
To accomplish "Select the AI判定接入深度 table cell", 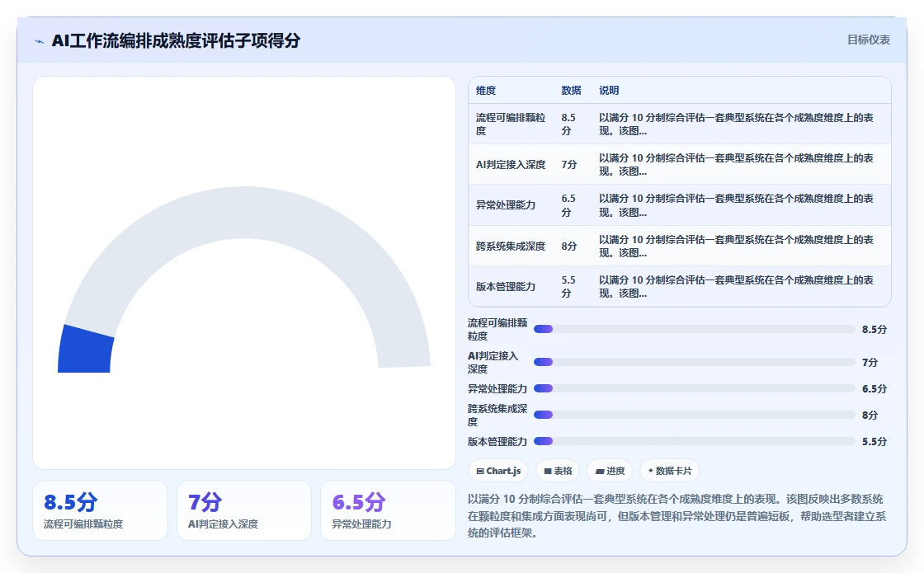I will (x=511, y=164).
